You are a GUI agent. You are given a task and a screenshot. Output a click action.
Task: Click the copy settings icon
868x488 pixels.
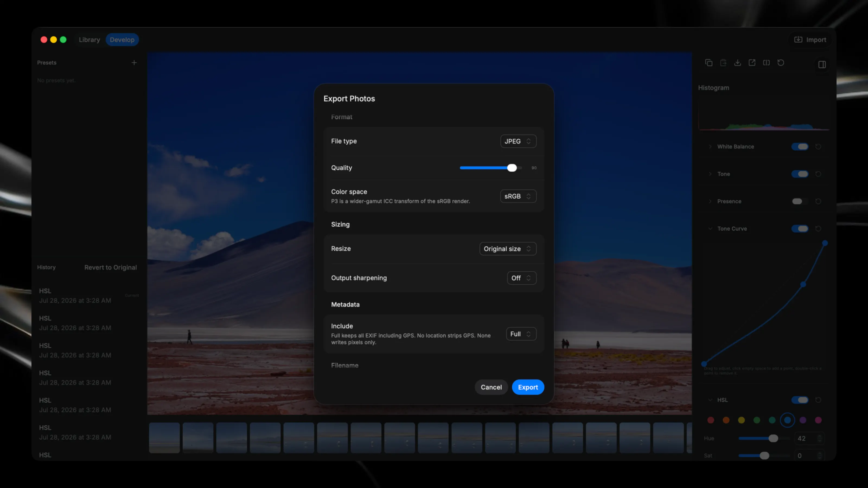709,63
